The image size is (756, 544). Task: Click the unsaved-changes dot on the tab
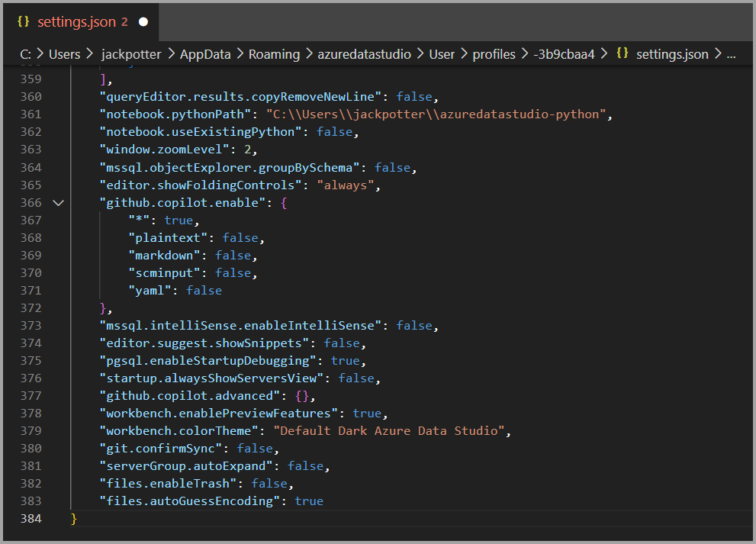pos(142,22)
